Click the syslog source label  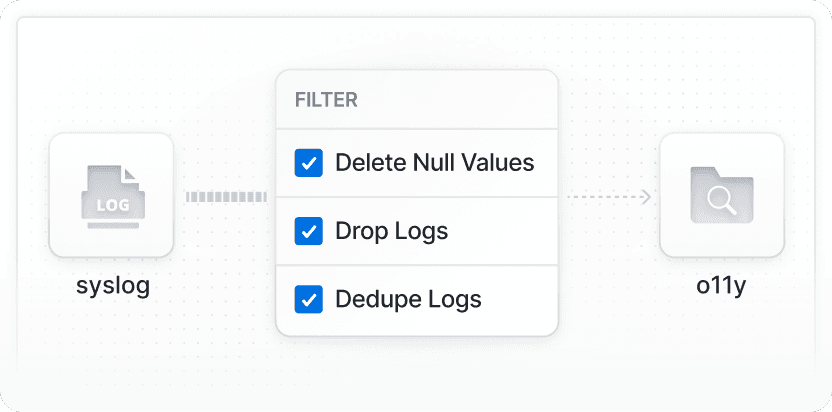tap(112, 285)
